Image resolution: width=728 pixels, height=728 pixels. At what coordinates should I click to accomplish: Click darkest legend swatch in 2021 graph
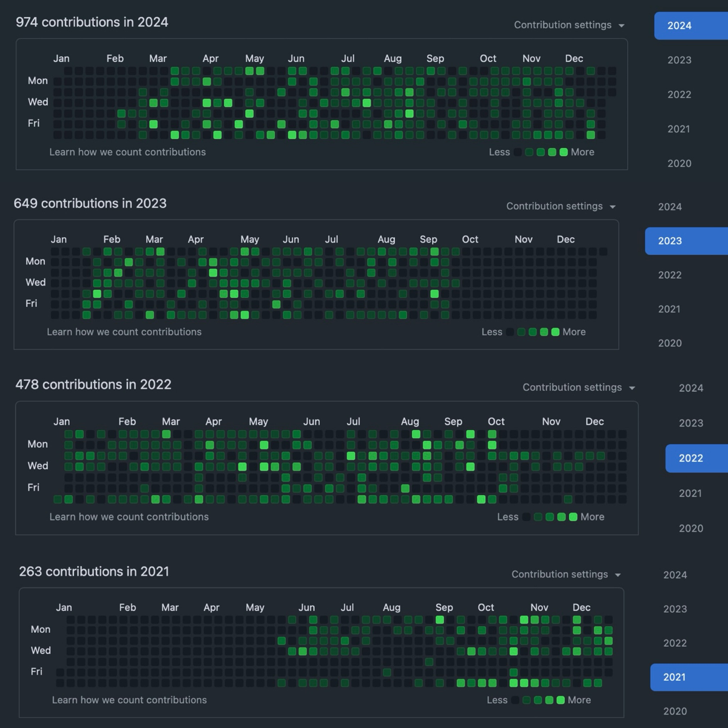[515, 700]
